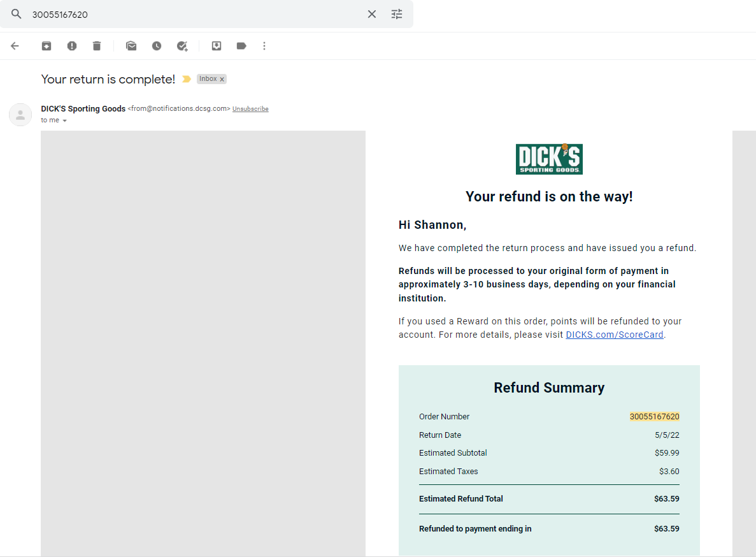Archive this email

tap(46, 46)
